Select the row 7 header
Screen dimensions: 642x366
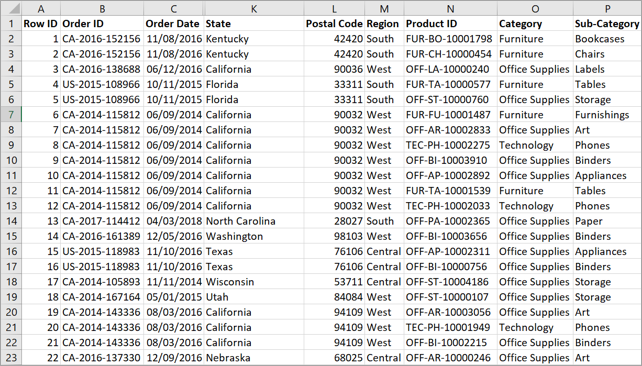pos(11,115)
